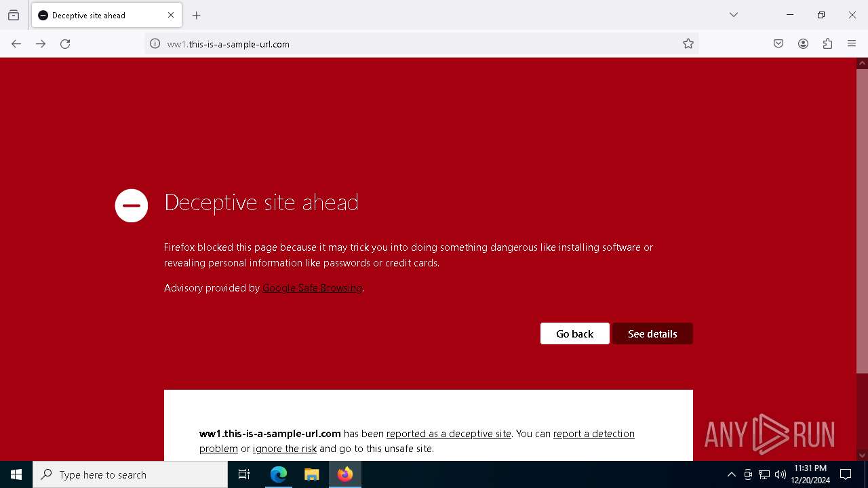Open Task View on the taskbar
The image size is (868, 488).
(244, 474)
